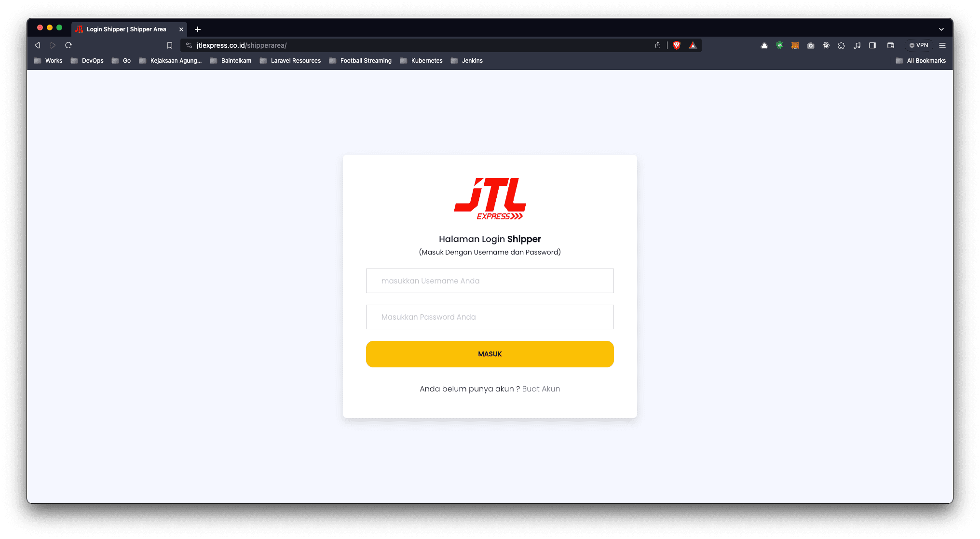Click the password input field

tap(490, 317)
